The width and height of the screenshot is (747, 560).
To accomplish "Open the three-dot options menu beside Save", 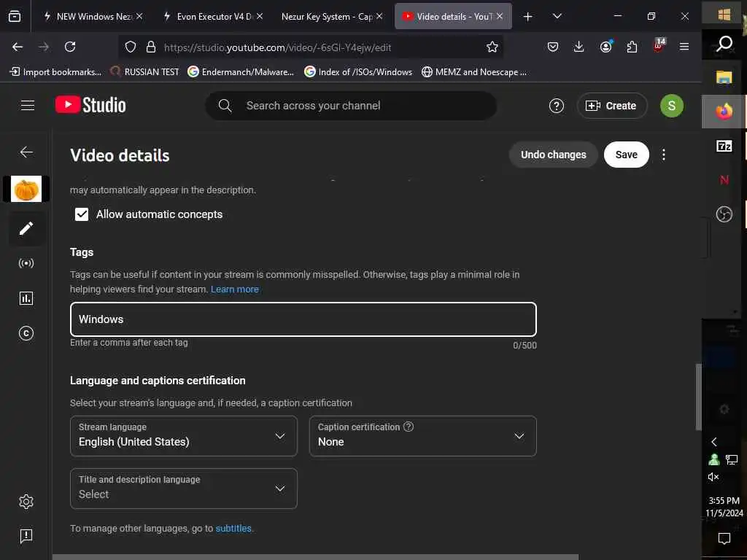I will point(664,155).
